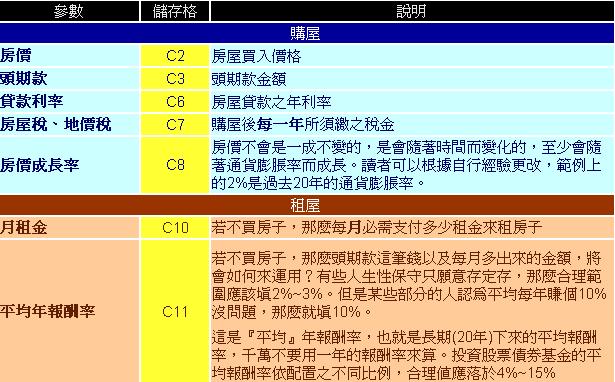Click the 參數 column header
The width and height of the screenshot is (615, 382).
pos(69,11)
